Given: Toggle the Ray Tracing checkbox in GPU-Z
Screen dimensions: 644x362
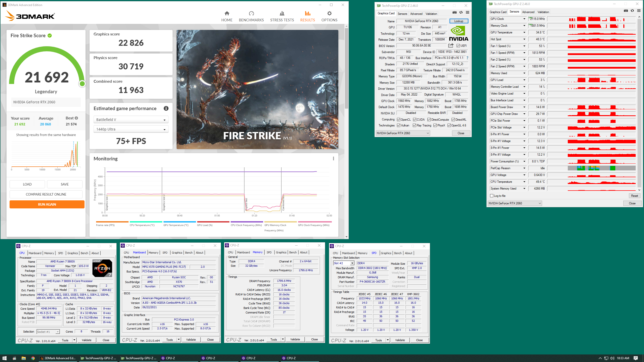Looking at the screenshot, I should [415, 125].
